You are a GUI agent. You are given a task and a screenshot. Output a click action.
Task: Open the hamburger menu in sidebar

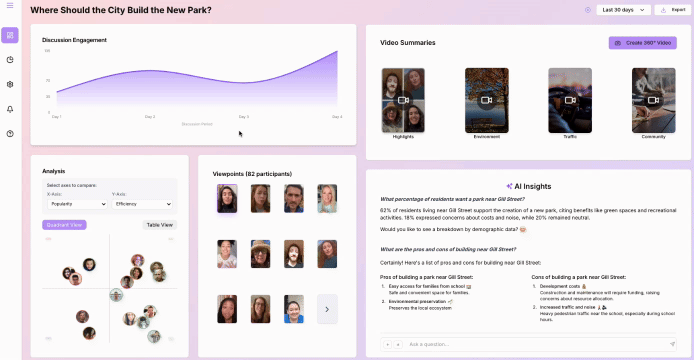[10, 6]
